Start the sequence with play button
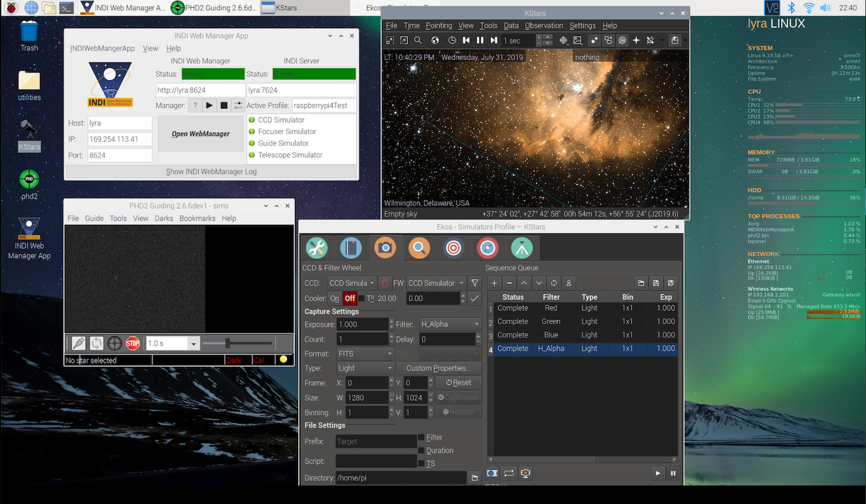Viewport: 866px width, 504px height. point(658,473)
